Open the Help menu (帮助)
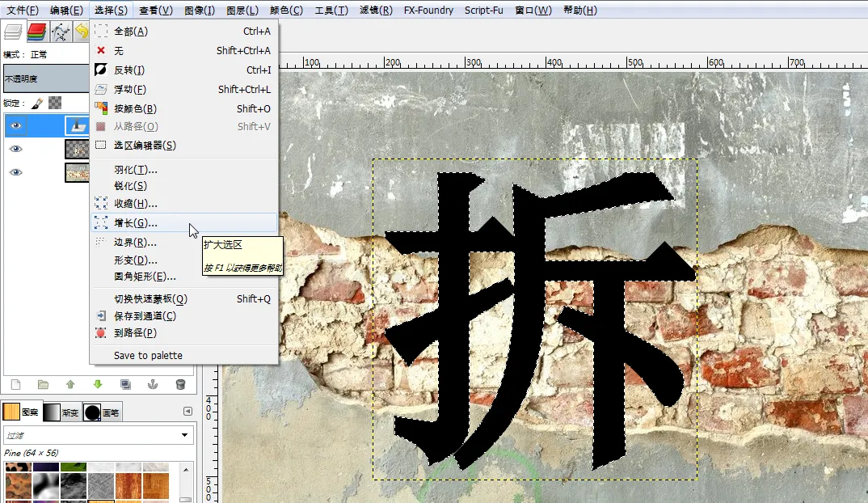This screenshot has height=503, width=868. 580,10
